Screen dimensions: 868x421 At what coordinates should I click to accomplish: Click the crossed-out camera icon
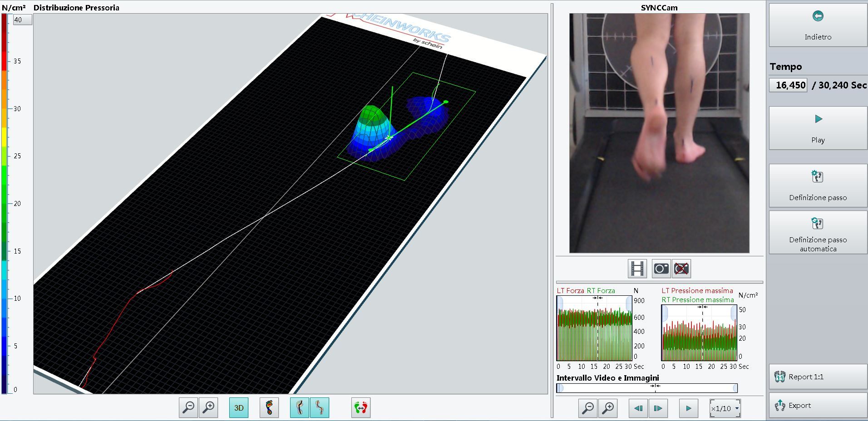coord(681,269)
